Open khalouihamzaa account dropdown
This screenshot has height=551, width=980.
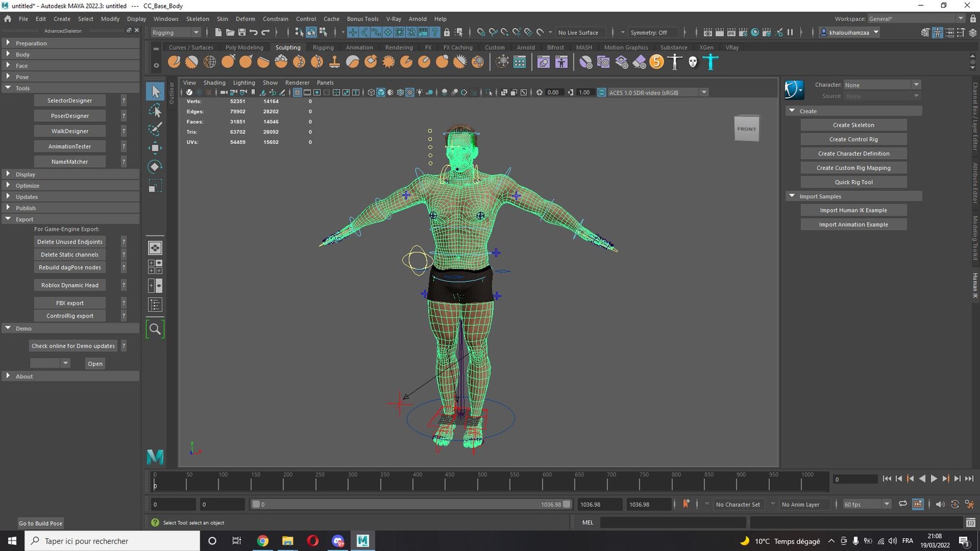coord(850,32)
